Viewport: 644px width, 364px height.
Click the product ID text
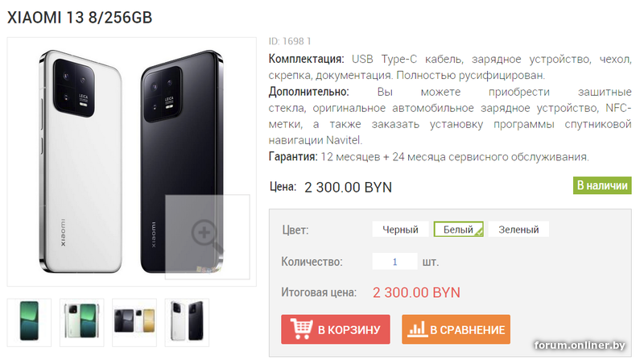290,41
